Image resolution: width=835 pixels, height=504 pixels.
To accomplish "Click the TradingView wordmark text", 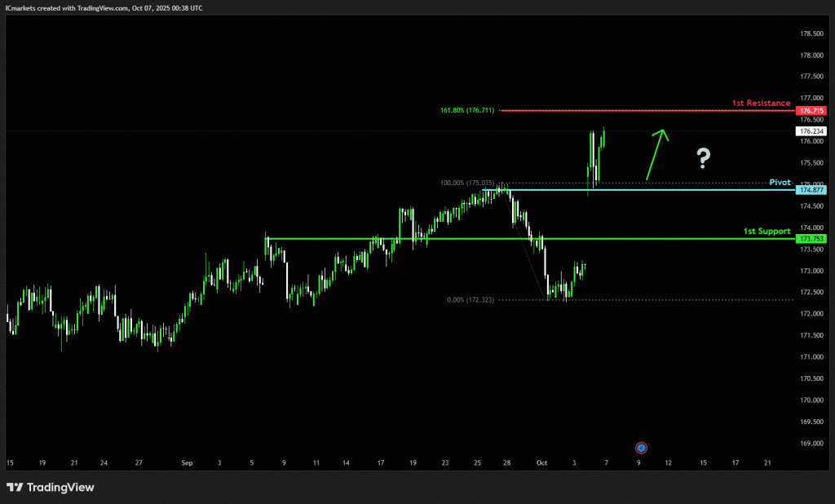I will (60, 488).
